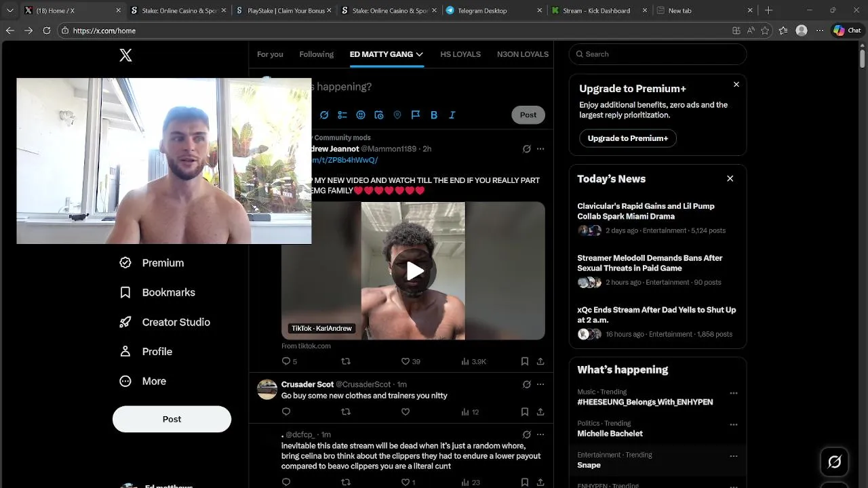Open more options on the @dcfcp_ post
The width and height of the screenshot is (868, 488).
pos(540,434)
